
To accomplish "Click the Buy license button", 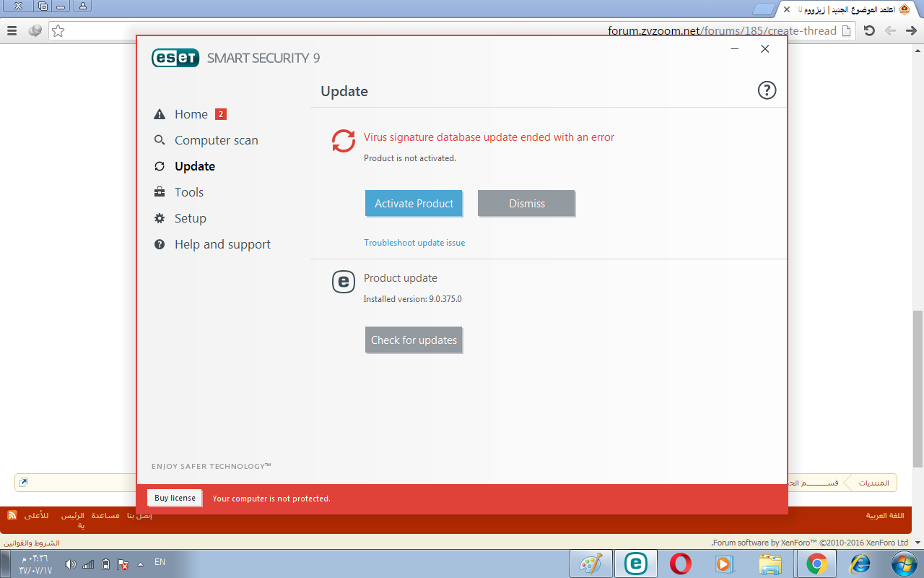I will click(175, 498).
